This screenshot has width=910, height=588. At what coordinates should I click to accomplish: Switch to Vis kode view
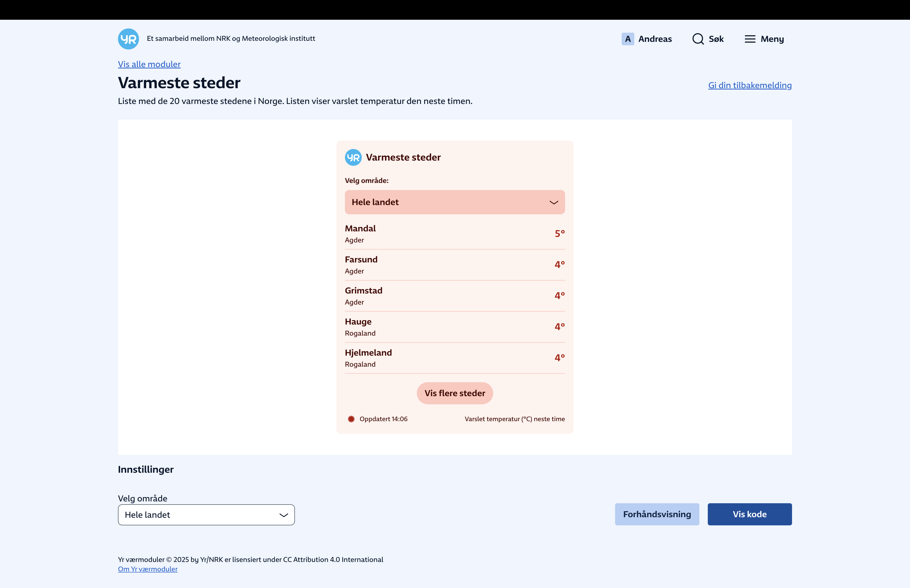point(749,514)
